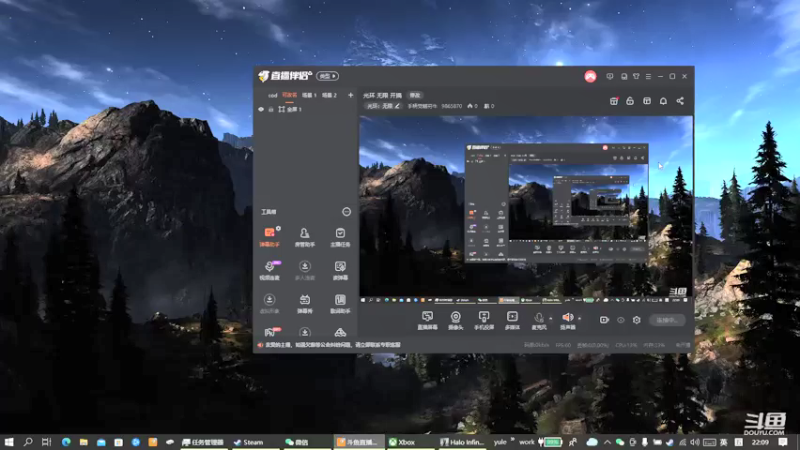This screenshot has height=450, width=800.
Task: Click the record video icon near settings
Action: coord(604,320)
